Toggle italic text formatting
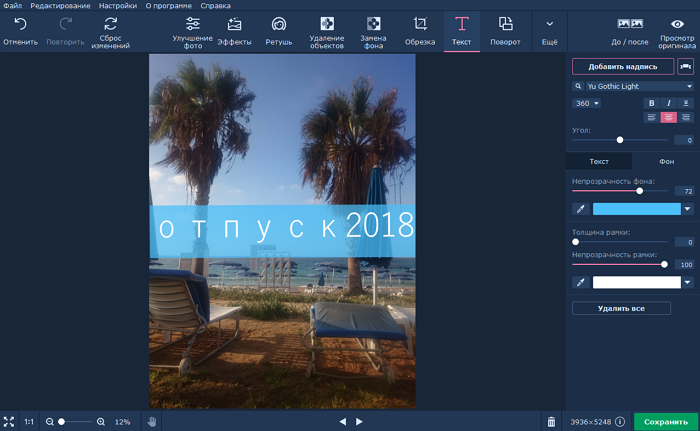 668,103
